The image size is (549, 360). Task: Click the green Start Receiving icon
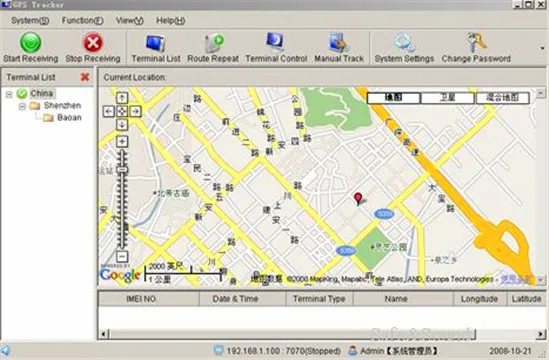(x=30, y=42)
